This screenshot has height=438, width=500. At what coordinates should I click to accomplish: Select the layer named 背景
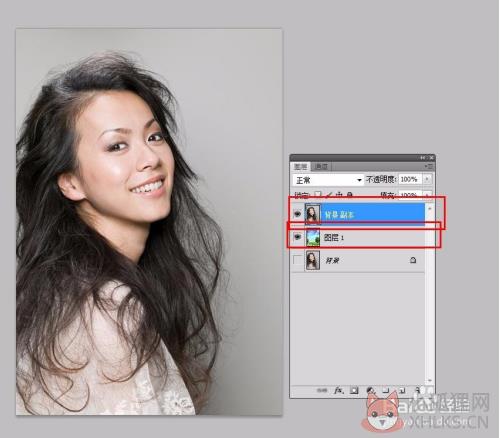[x=332, y=260]
